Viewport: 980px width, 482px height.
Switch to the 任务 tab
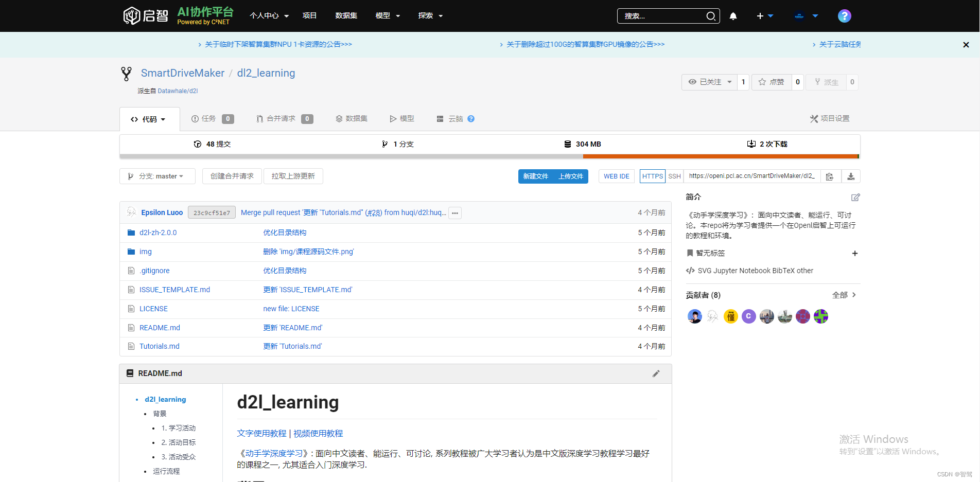pos(212,119)
